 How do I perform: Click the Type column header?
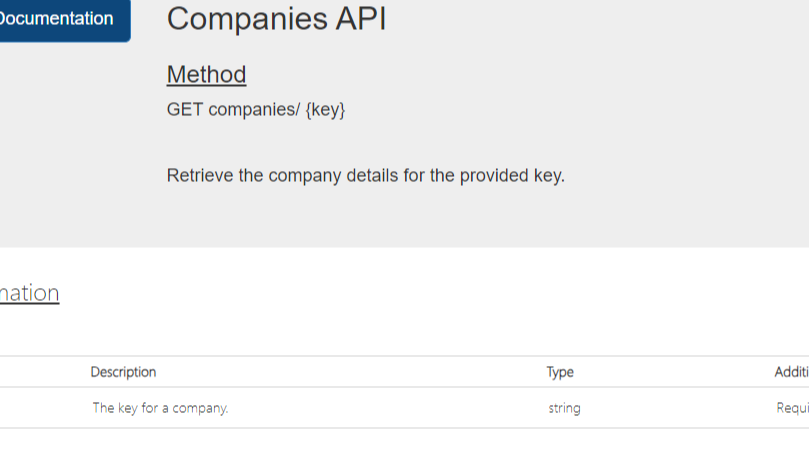560,372
